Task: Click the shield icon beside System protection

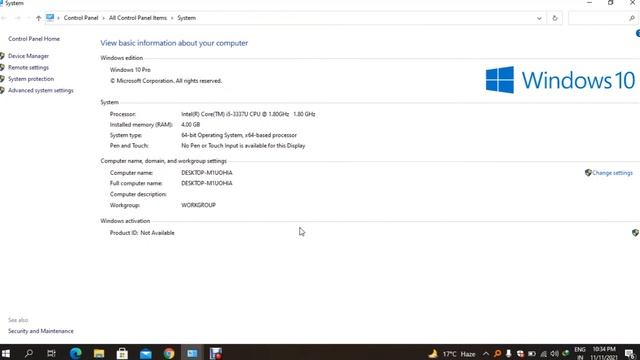Action: click(x=2, y=79)
